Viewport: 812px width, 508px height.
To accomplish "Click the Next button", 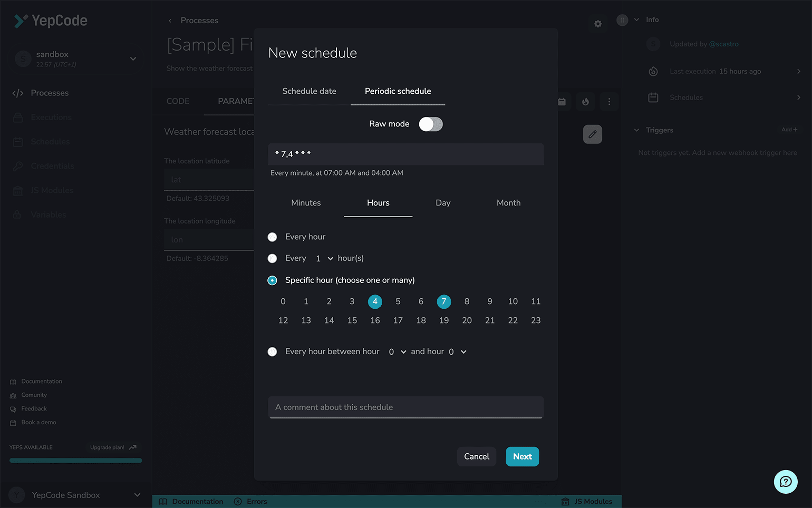I will [x=522, y=456].
